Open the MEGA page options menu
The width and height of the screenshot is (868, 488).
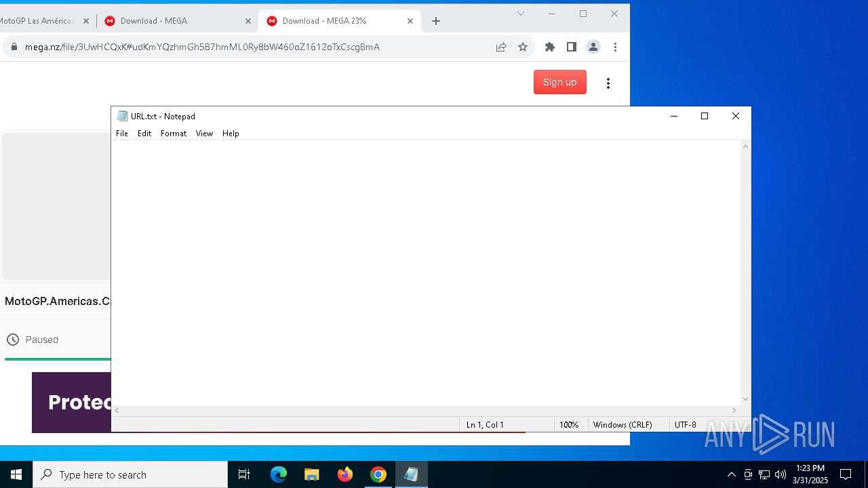[608, 83]
